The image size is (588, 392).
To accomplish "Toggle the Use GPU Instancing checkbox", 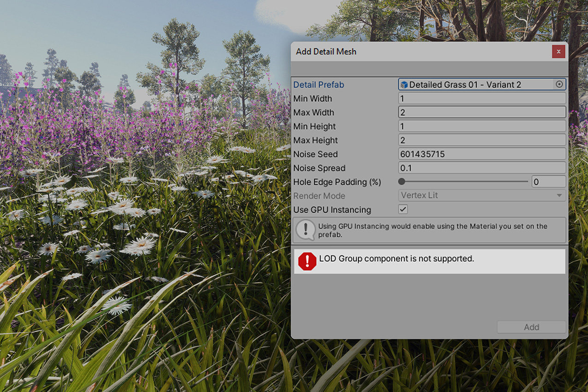I will [403, 209].
